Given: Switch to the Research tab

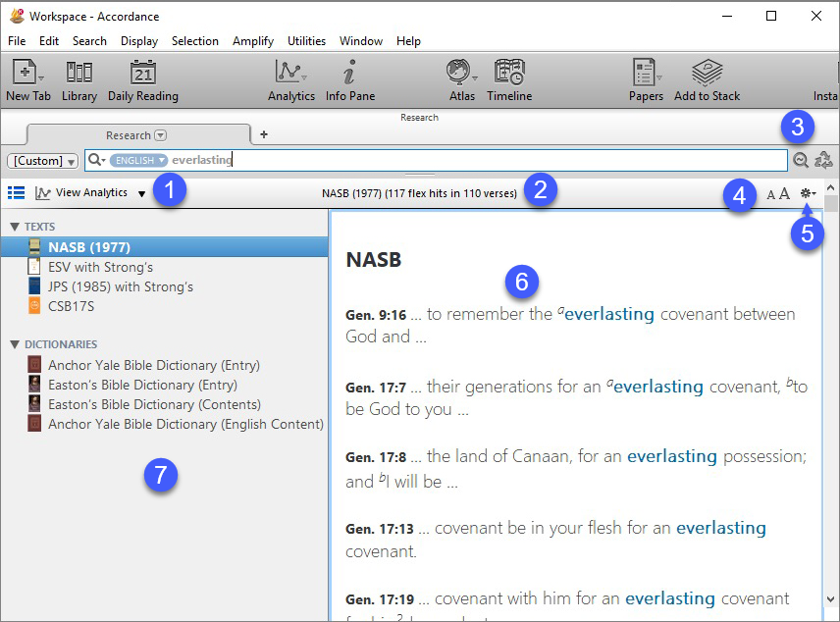Looking at the screenshot, I should click(138, 135).
